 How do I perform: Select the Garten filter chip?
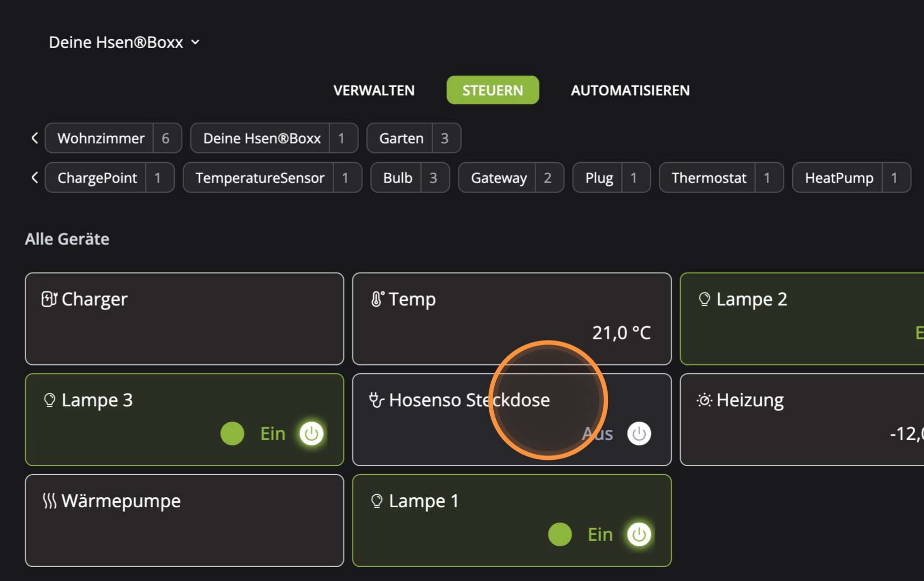coord(401,138)
